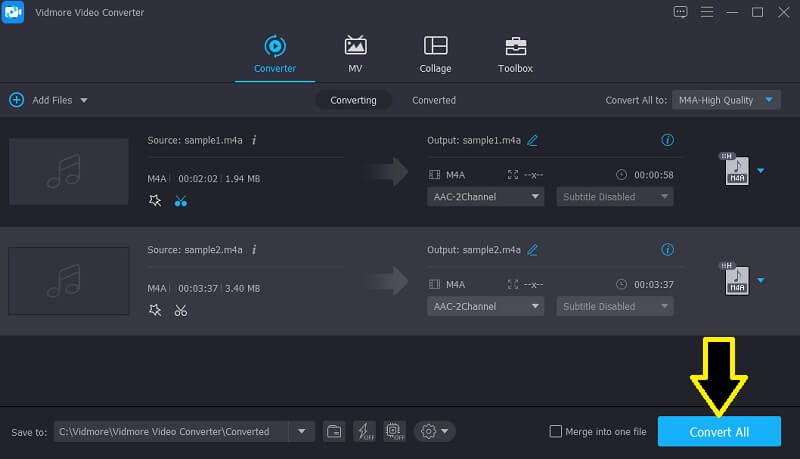Screen dimensions: 800x459
Task: Expand the AAC-2Channel dropdown for sample1
Action: (485, 197)
